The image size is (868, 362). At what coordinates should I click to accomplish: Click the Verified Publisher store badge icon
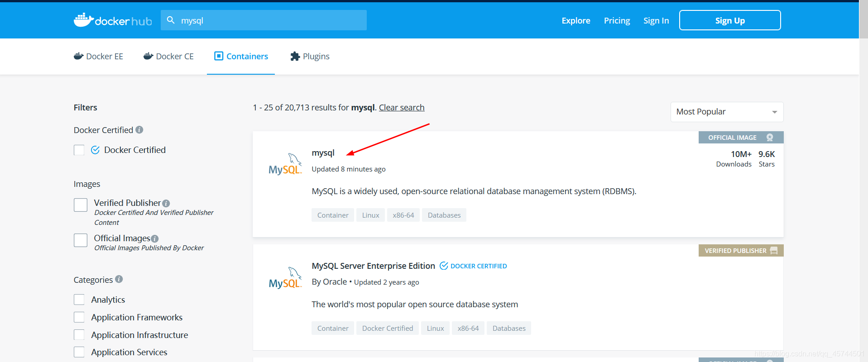coord(774,251)
